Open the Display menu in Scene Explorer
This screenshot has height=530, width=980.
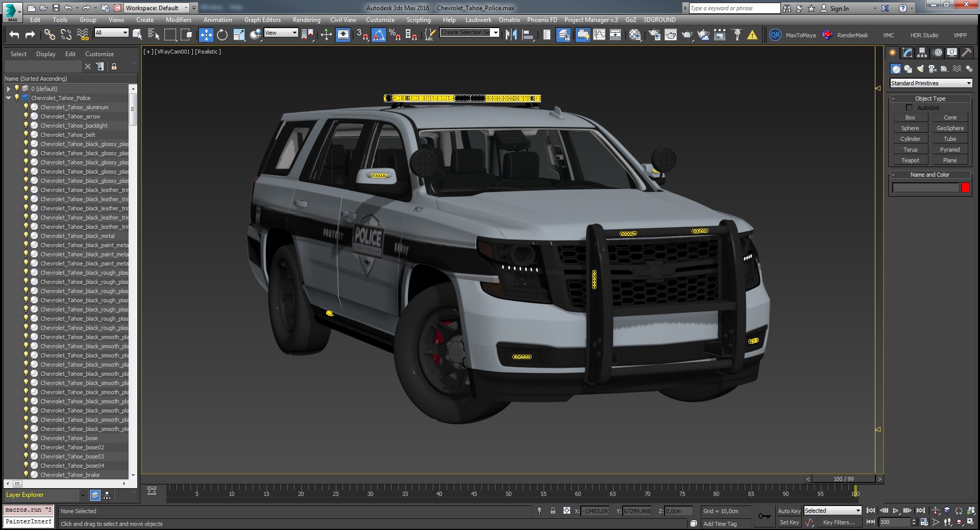[x=45, y=54]
